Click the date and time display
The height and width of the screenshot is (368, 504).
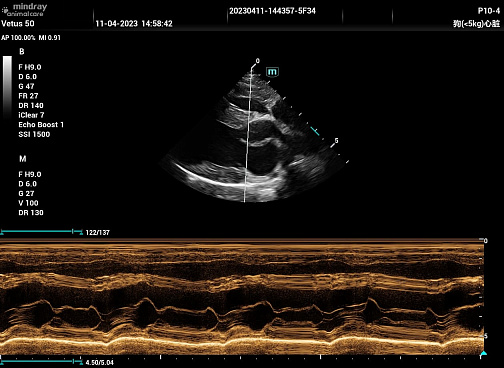[x=134, y=24]
